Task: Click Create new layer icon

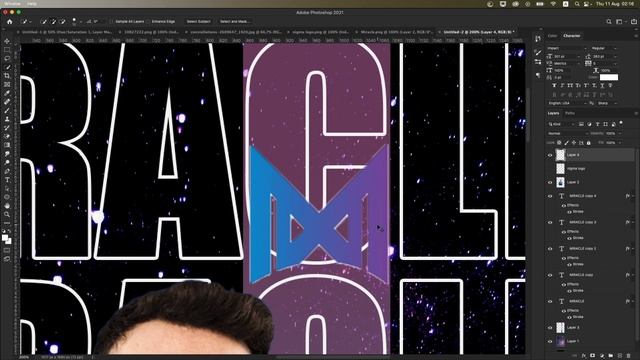Action: pyautogui.click(x=620, y=356)
